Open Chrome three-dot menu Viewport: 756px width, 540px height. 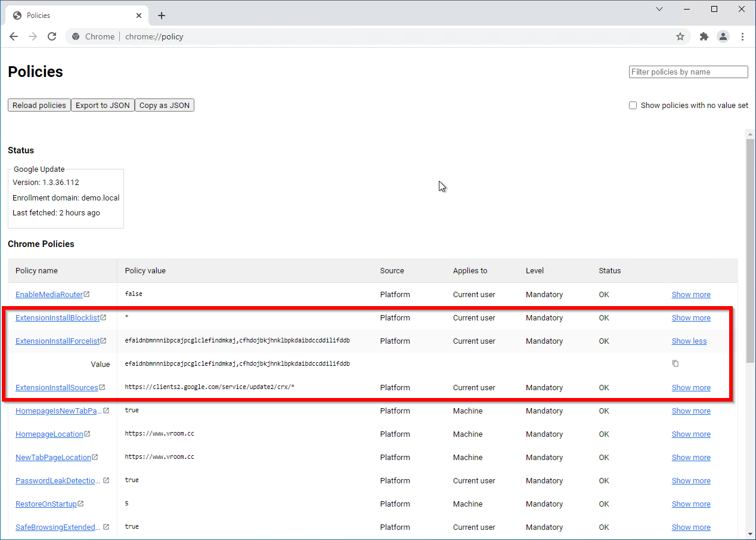pyautogui.click(x=742, y=36)
